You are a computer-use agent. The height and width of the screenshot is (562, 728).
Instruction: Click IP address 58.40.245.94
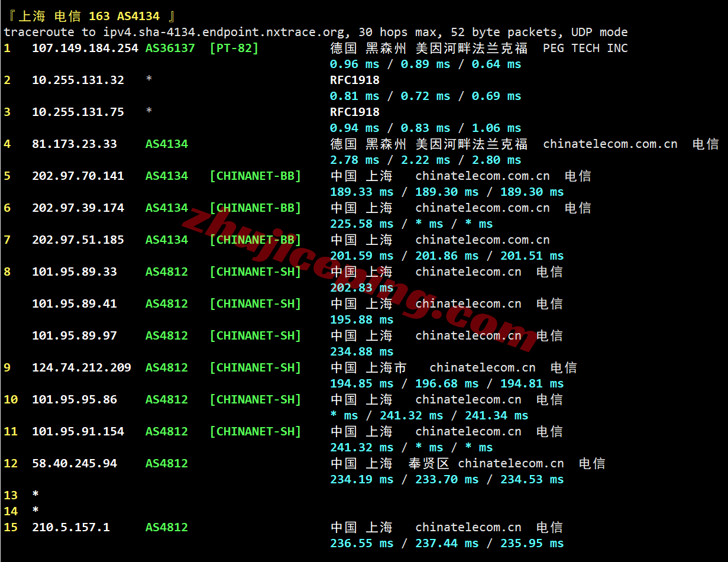coord(75,463)
